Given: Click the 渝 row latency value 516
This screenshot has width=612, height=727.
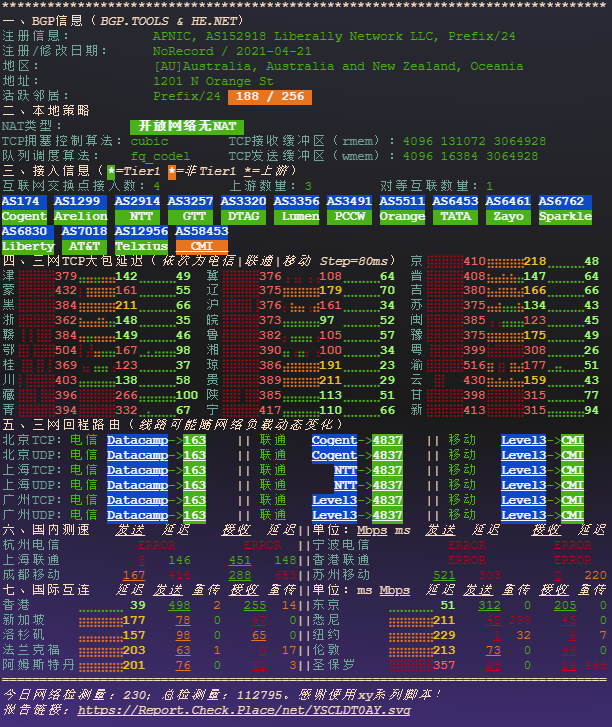Looking at the screenshot, I should (474, 365).
